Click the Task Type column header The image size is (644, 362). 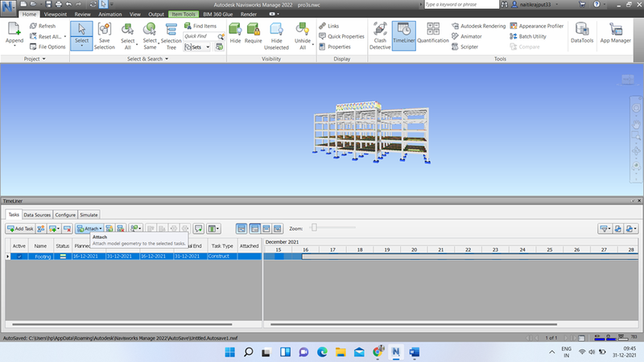(x=222, y=246)
